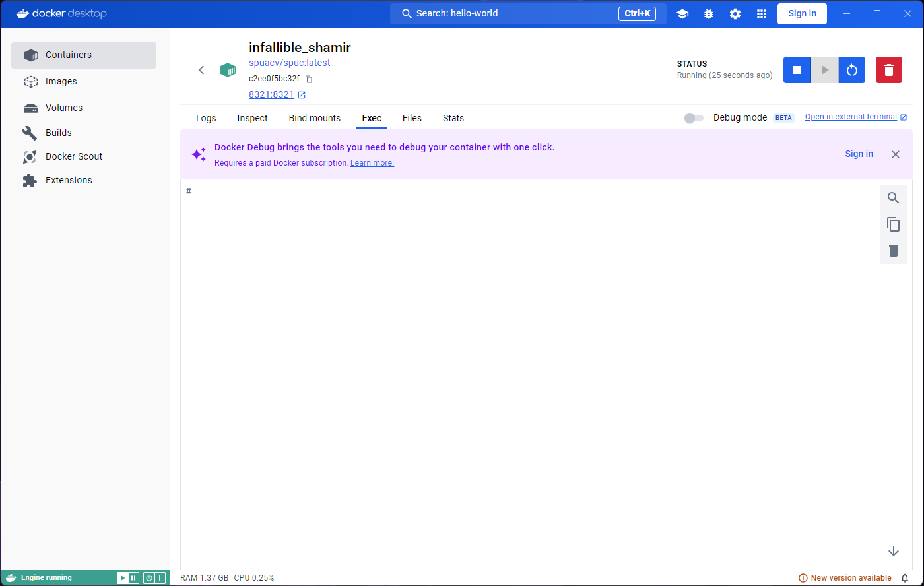Click the back arrow beside container name
924x586 pixels.
coord(201,70)
